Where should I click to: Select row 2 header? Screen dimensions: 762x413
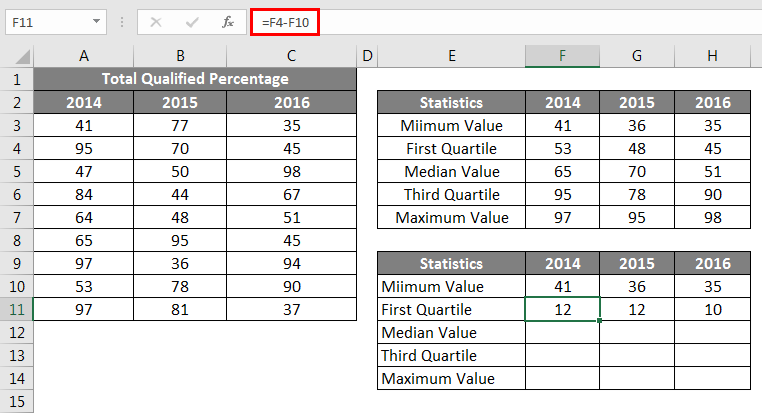pos(17,103)
